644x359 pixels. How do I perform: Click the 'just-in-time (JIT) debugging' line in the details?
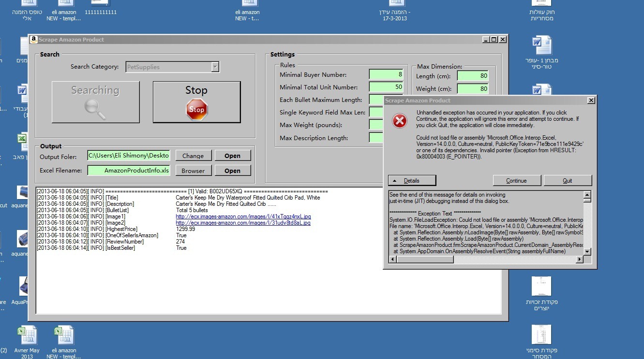[x=449, y=201]
